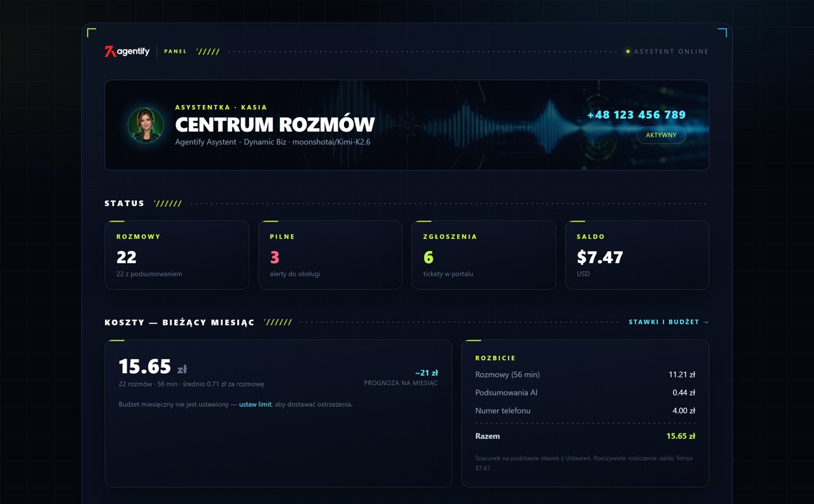Click the PANEL label in the header
The image size is (814, 504).
176,51
